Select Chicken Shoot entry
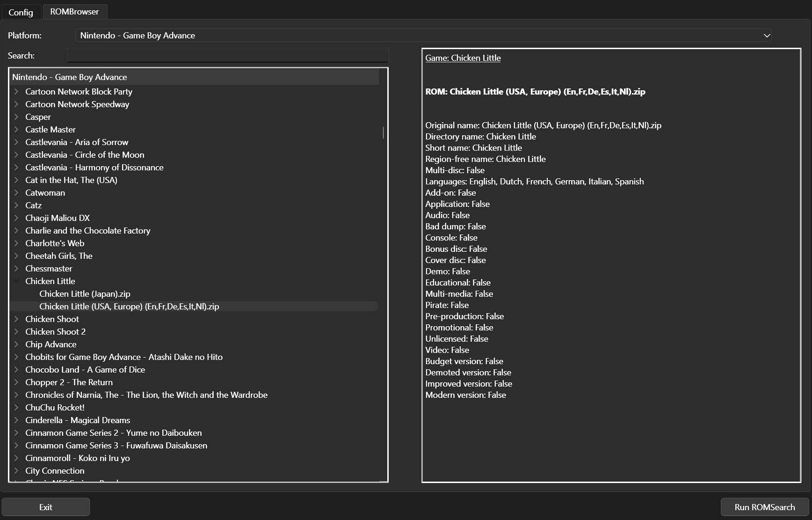The width and height of the screenshot is (812, 520). 52,319
